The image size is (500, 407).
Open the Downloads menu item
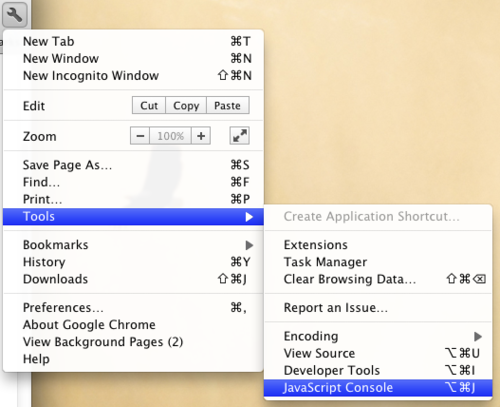133,279
